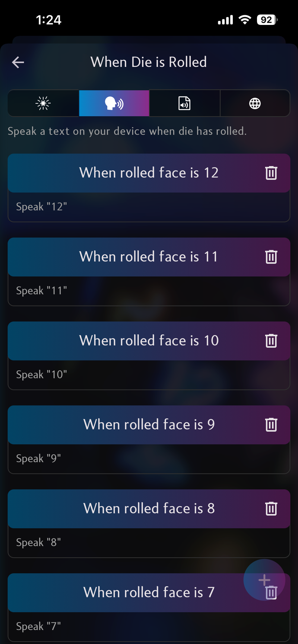Select the speak text tab
The image size is (298, 644).
coord(114,103)
